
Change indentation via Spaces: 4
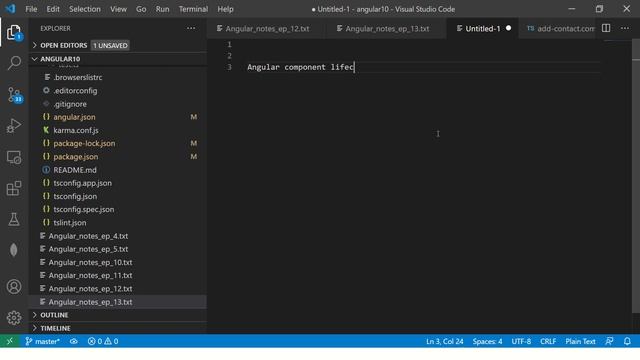(487, 341)
